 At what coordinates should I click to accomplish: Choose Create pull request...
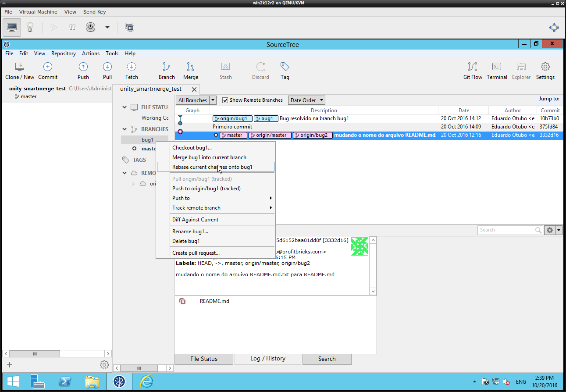(216, 253)
